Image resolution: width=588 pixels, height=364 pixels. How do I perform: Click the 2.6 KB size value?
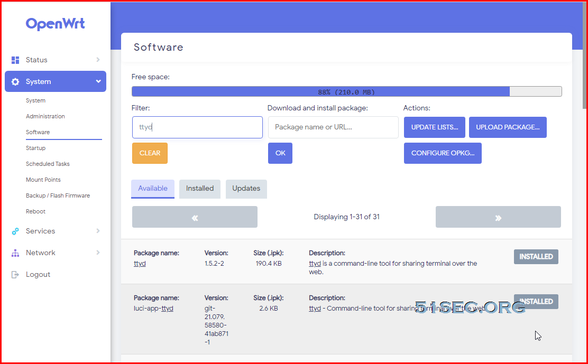point(269,309)
